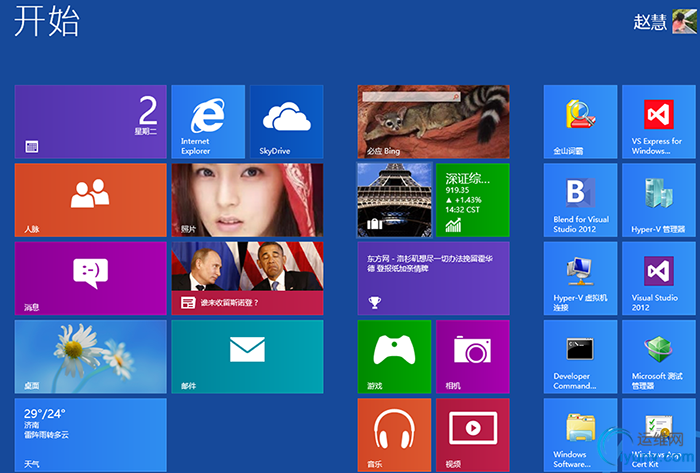Image resolution: width=700 pixels, height=473 pixels.
Task: Open the Hyper-V 管理器 tile
Action: click(659, 199)
